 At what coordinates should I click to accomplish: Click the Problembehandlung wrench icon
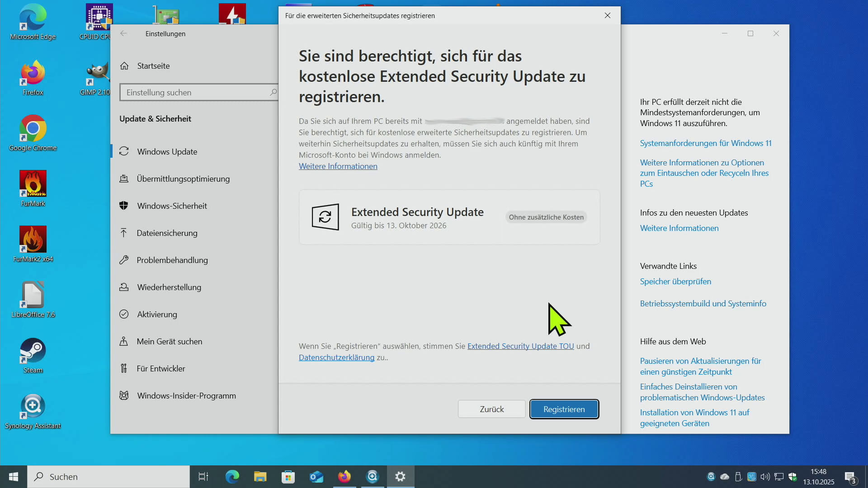(x=124, y=260)
